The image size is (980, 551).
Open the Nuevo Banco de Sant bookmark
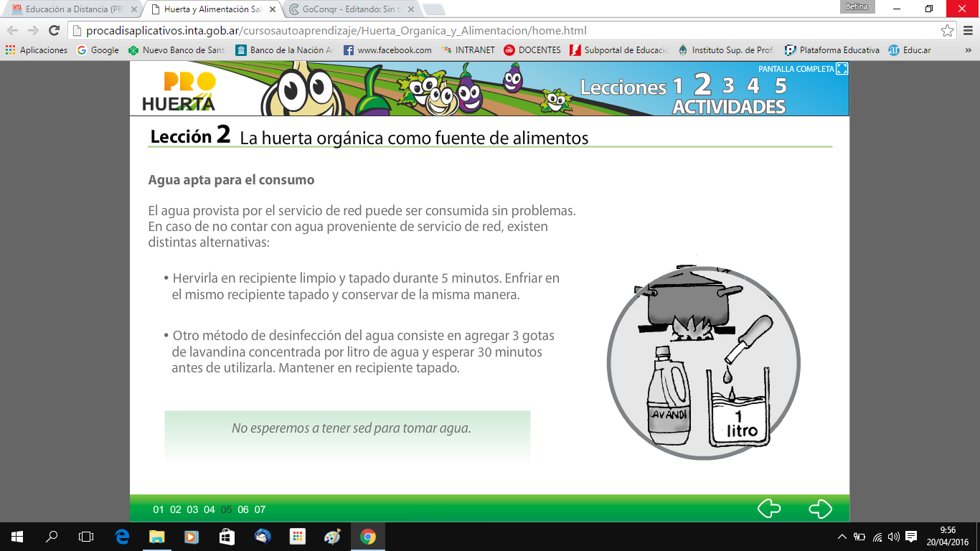click(x=177, y=50)
